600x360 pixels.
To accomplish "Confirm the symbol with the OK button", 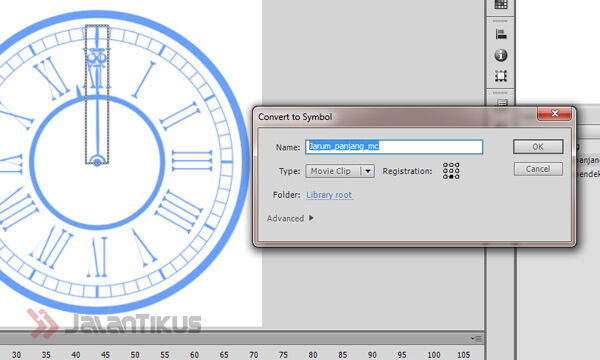I will 538,147.
